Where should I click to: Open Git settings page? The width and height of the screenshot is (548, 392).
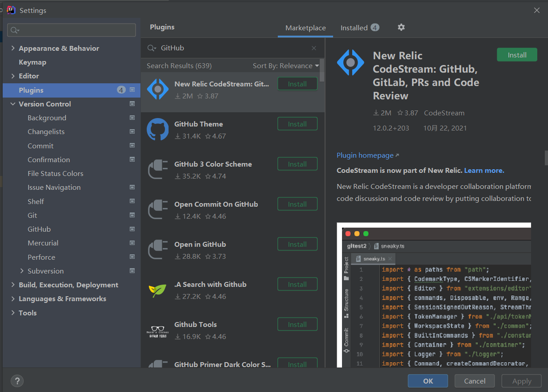click(32, 215)
